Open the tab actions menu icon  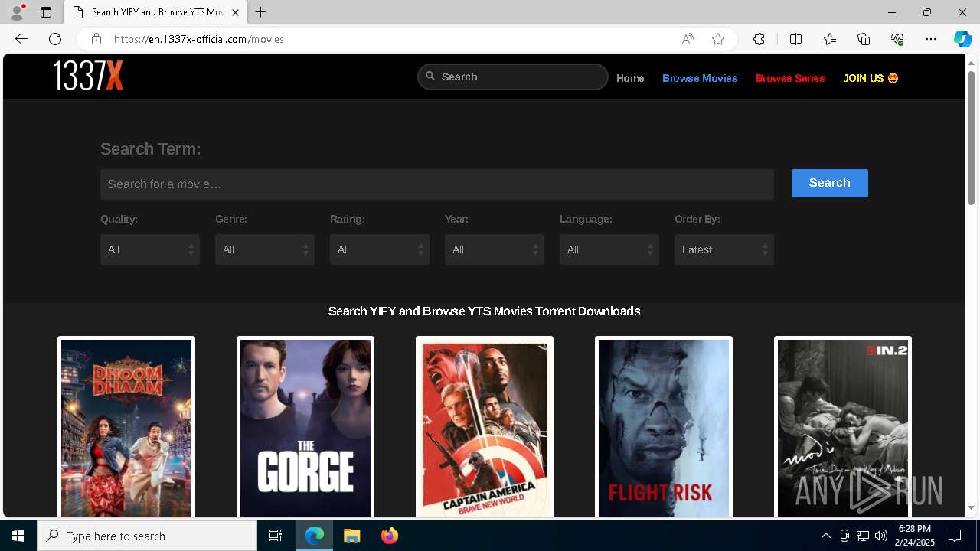point(46,12)
